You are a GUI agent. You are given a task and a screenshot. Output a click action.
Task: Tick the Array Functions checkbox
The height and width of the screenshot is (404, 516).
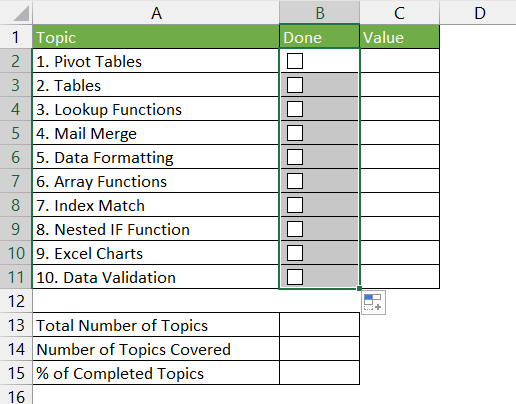point(295,181)
